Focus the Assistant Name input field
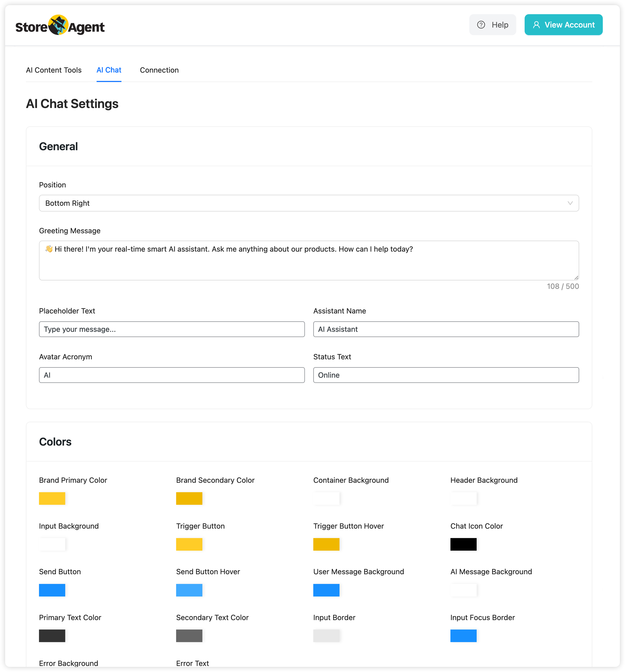Image resolution: width=625 pixels, height=672 pixels. (x=446, y=329)
